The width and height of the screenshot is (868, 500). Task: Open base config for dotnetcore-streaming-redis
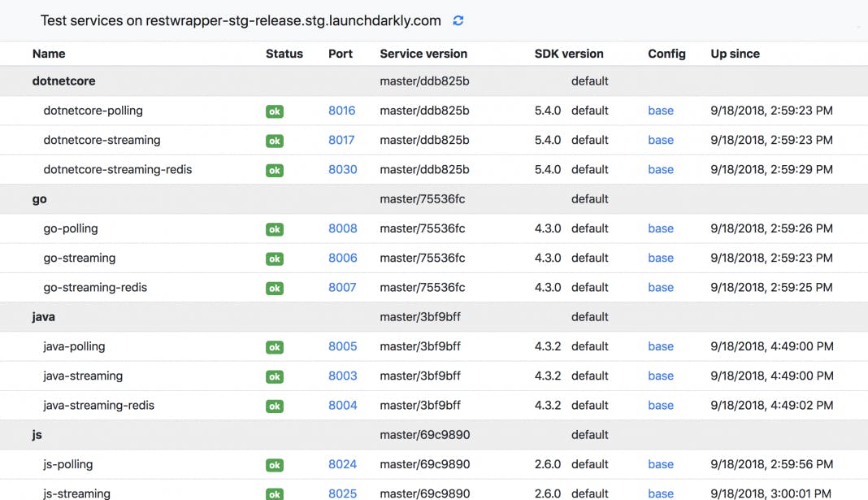[661, 169]
